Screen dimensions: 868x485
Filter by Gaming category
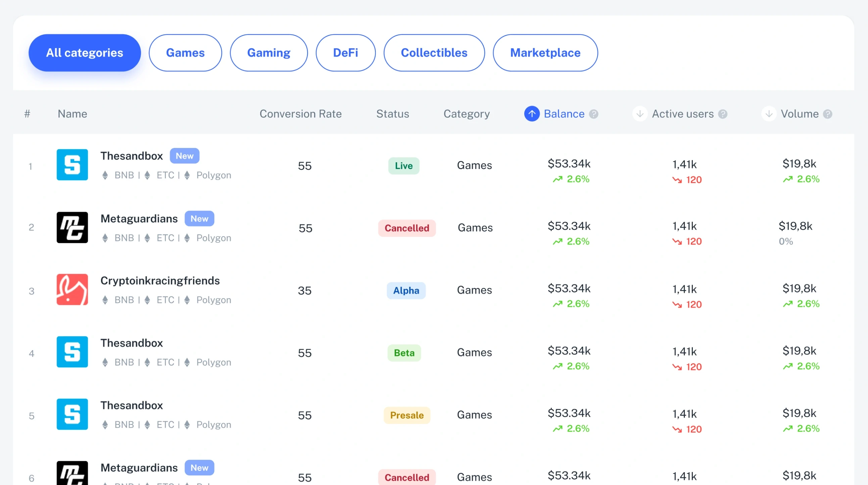[x=269, y=53]
